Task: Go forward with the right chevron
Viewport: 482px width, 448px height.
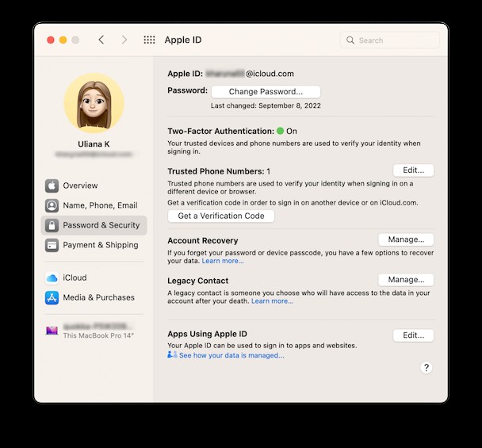Action: pyautogui.click(x=124, y=40)
